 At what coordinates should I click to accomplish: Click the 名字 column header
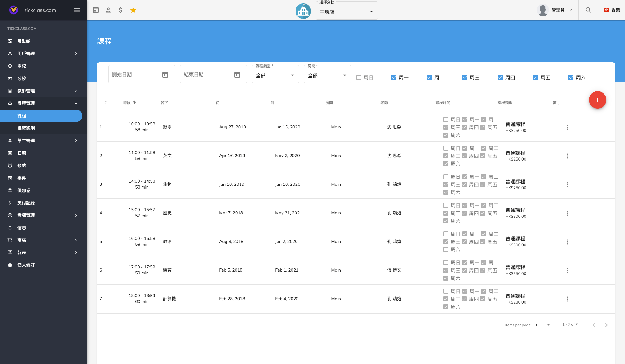click(x=164, y=103)
